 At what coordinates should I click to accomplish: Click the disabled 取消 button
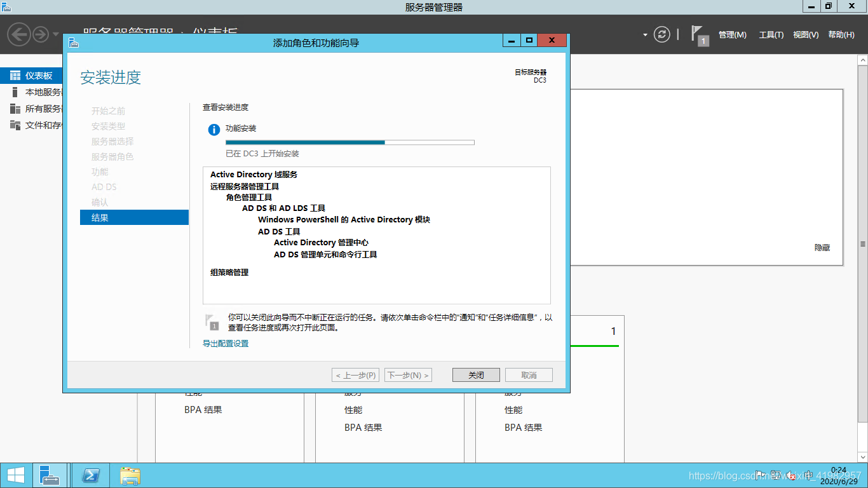pos(529,375)
